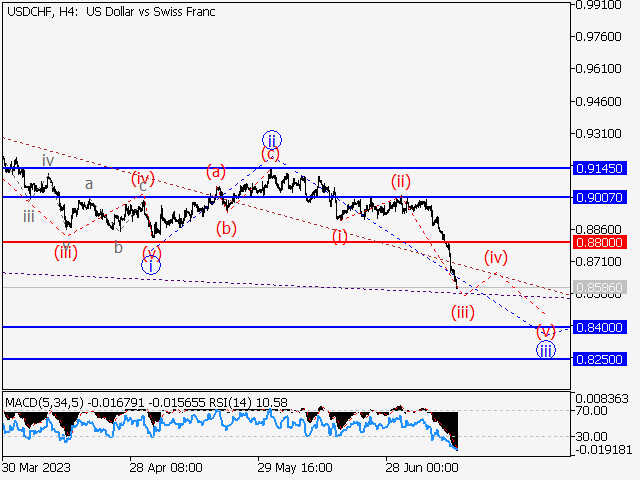Click the 0.99100 price axis tick
Viewport: 640px width, 480px height.
598,5
